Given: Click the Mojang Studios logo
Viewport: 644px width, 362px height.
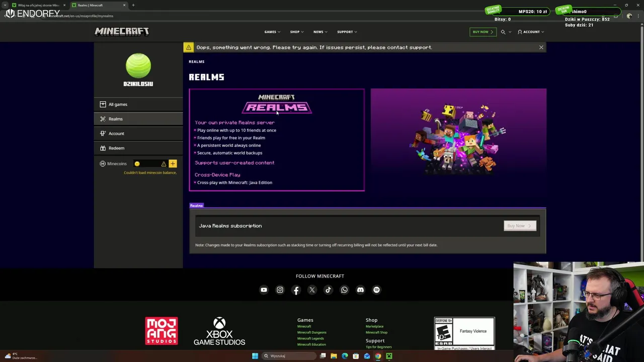Looking at the screenshot, I should [162, 331].
